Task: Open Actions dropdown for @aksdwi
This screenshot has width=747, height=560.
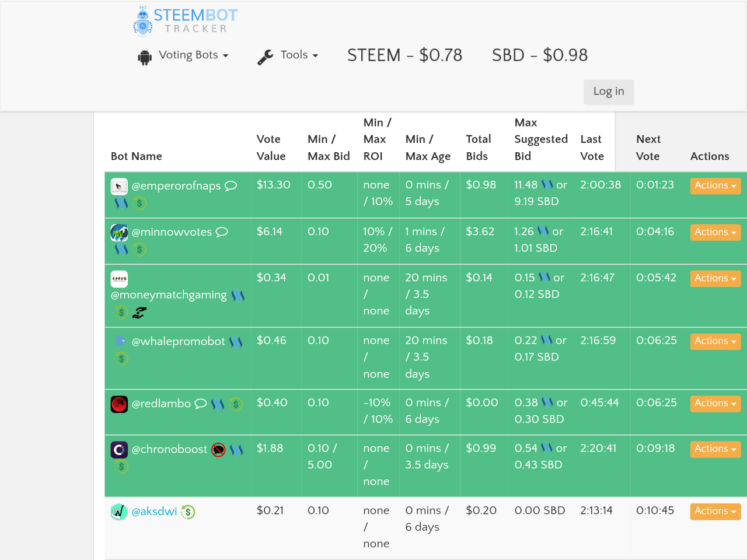Action: (715, 511)
